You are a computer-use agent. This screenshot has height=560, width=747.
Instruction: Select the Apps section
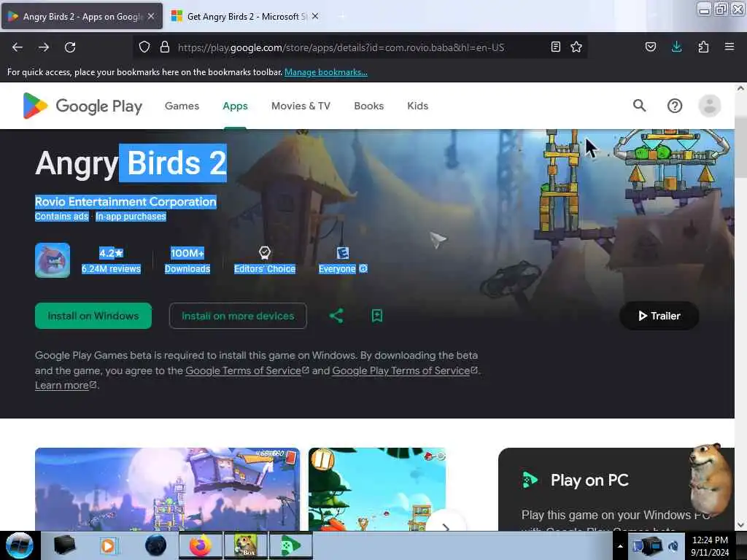[x=235, y=106]
